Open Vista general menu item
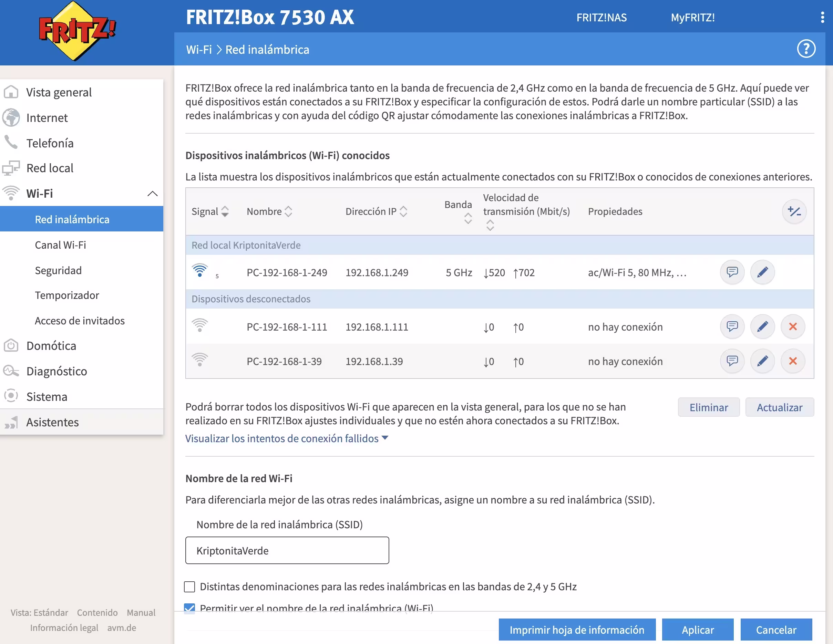Viewport: 833px width, 644px height. tap(59, 92)
